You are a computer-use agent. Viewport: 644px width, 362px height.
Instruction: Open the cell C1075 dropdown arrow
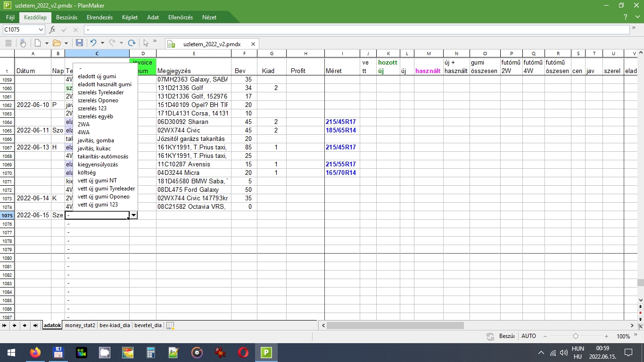pyautogui.click(x=134, y=215)
